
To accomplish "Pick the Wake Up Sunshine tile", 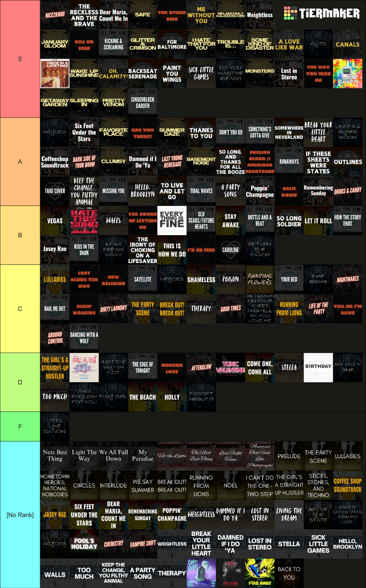I will (84, 73).
